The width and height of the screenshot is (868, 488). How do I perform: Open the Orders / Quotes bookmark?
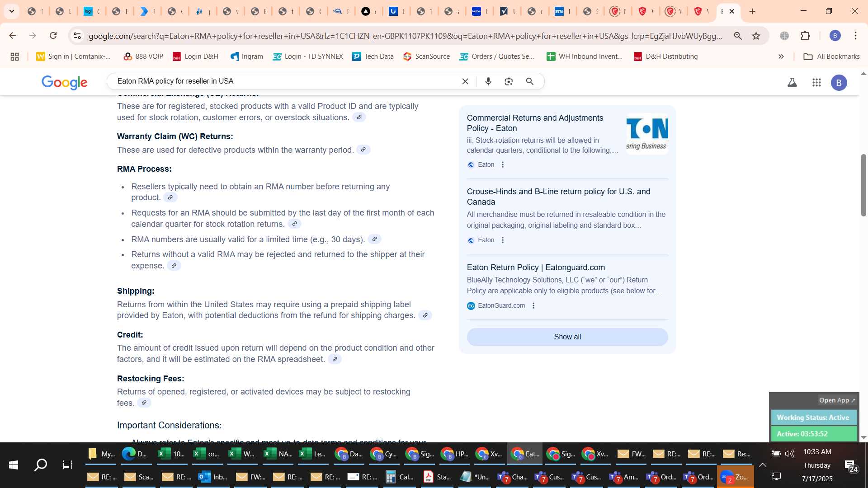point(497,56)
